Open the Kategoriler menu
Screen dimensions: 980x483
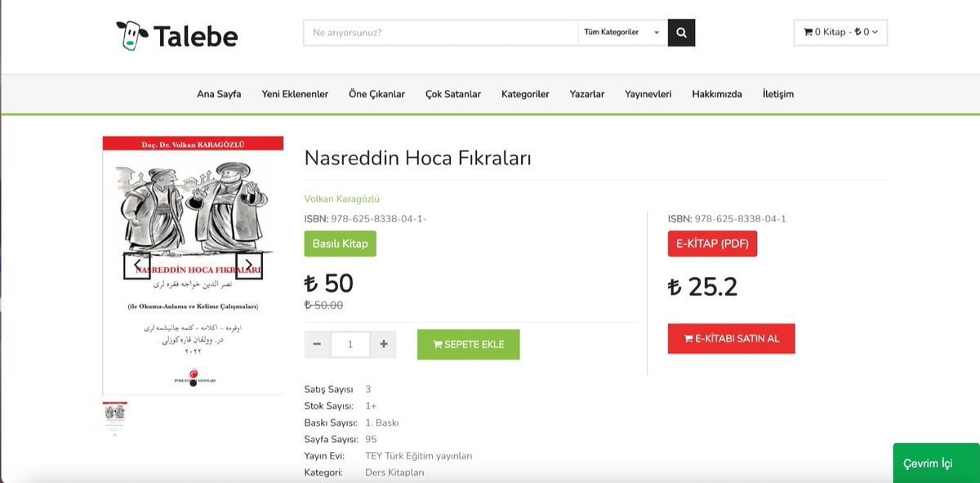pos(525,93)
